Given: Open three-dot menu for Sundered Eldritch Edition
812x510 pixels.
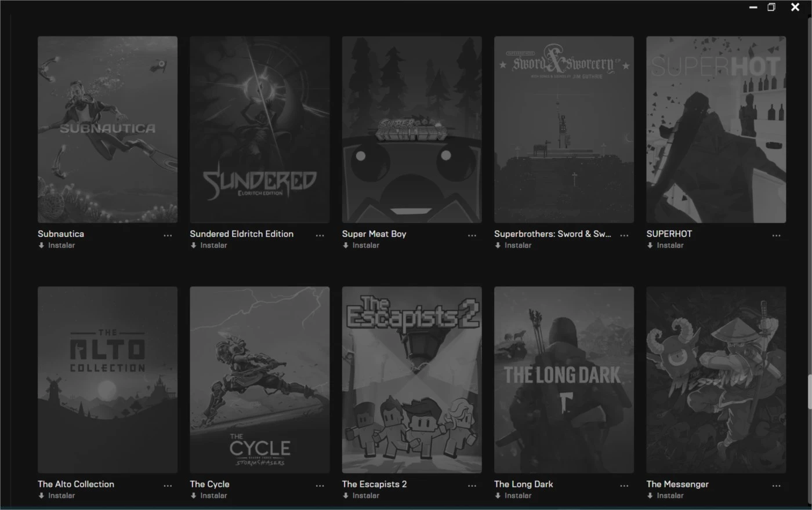Looking at the screenshot, I should tap(320, 235).
